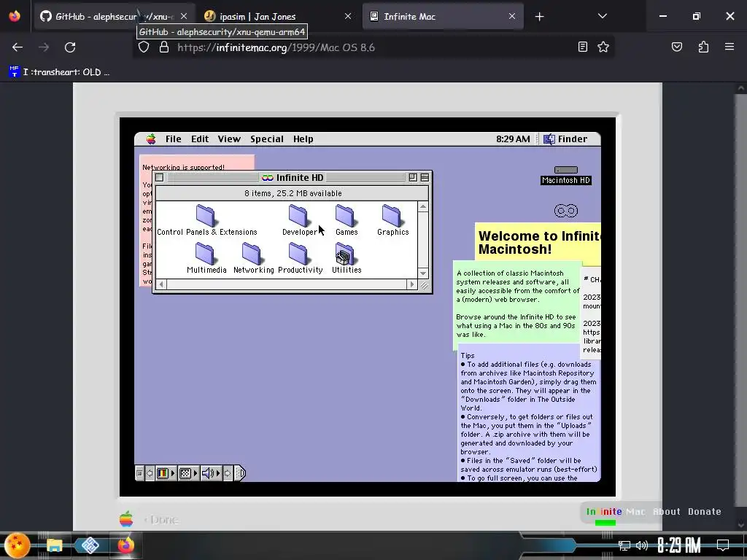Open File Explorer from the taskbar
The width and height of the screenshot is (747, 560).
54,545
